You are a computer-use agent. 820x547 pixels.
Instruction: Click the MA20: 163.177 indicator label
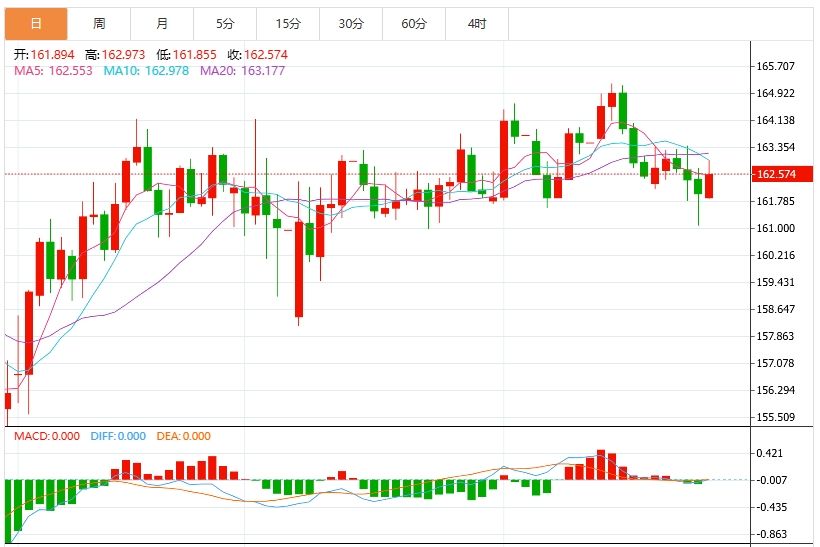pyautogui.click(x=243, y=71)
